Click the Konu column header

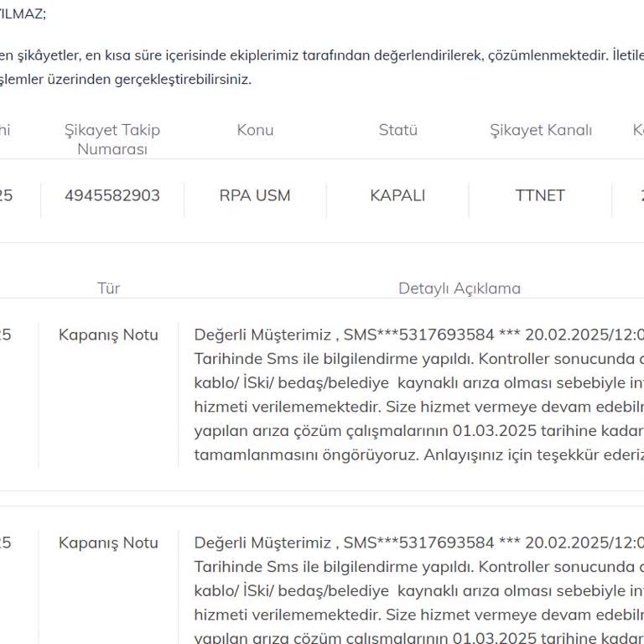pyautogui.click(x=255, y=130)
